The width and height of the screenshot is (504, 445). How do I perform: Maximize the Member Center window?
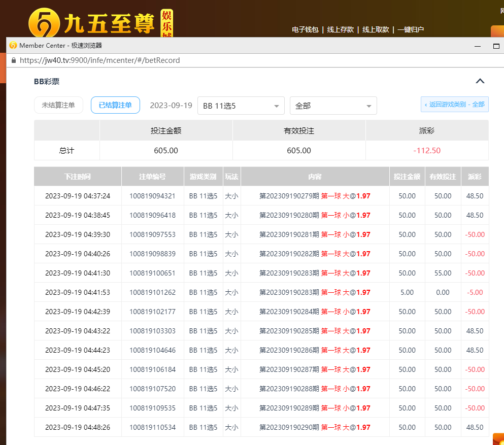point(496,46)
